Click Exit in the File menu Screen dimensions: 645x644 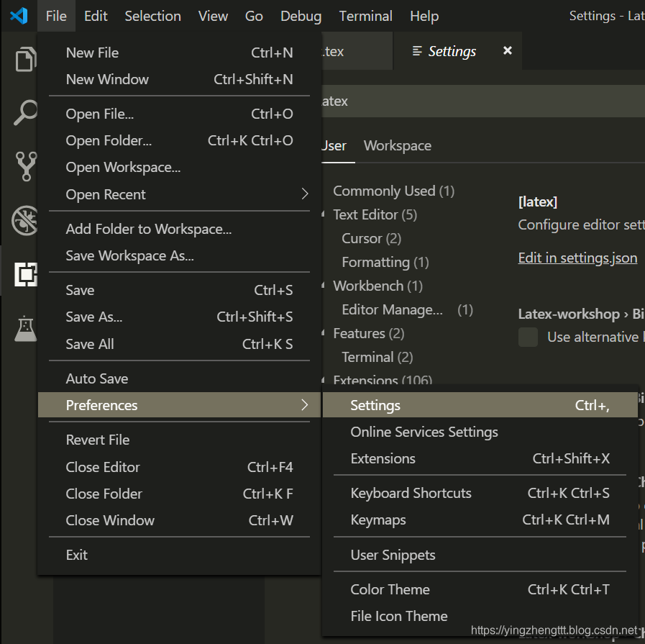pos(179,555)
